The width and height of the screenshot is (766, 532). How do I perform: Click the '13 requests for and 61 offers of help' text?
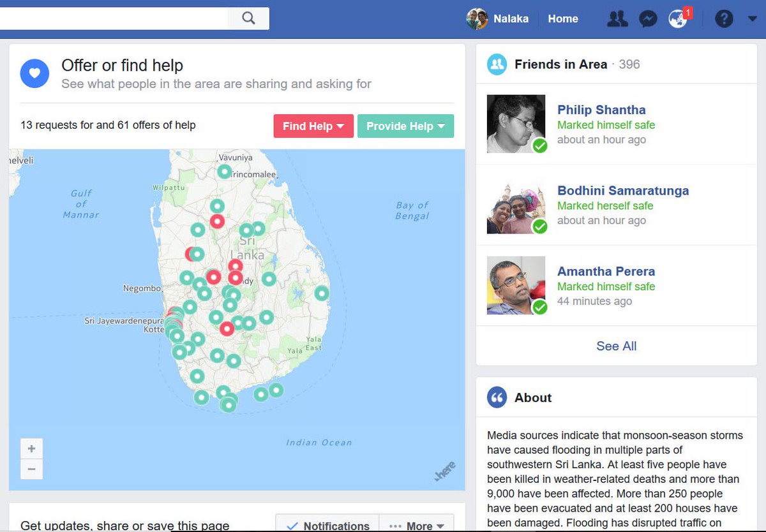[x=108, y=125]
